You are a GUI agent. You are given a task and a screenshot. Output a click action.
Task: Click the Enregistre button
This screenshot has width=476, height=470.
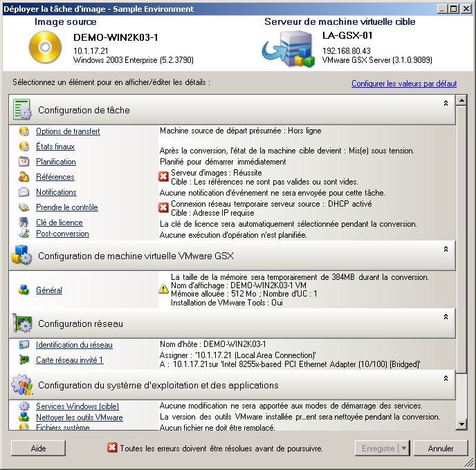tap(378, 448)
